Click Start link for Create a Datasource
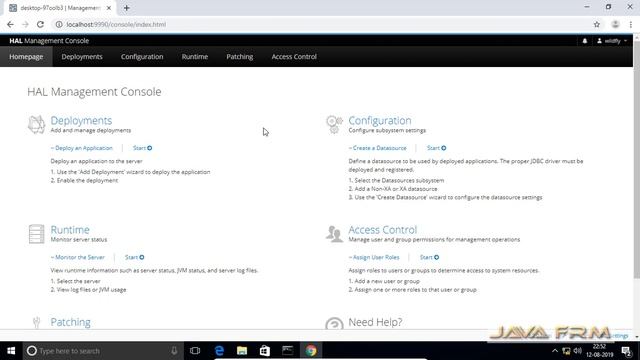Image resolution: width=640 pixels, height=360 pixels. click(436, 148)
